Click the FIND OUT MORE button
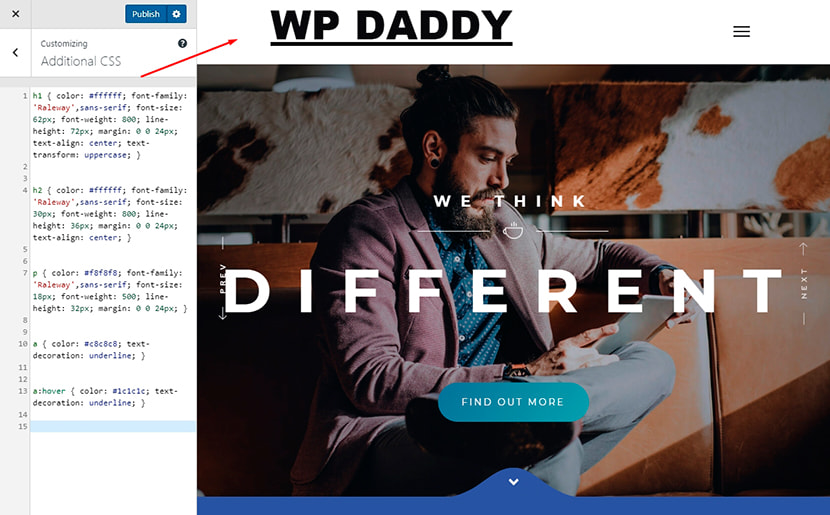The image size is (830, 515). pyautogui.click(x=513, y=402)
